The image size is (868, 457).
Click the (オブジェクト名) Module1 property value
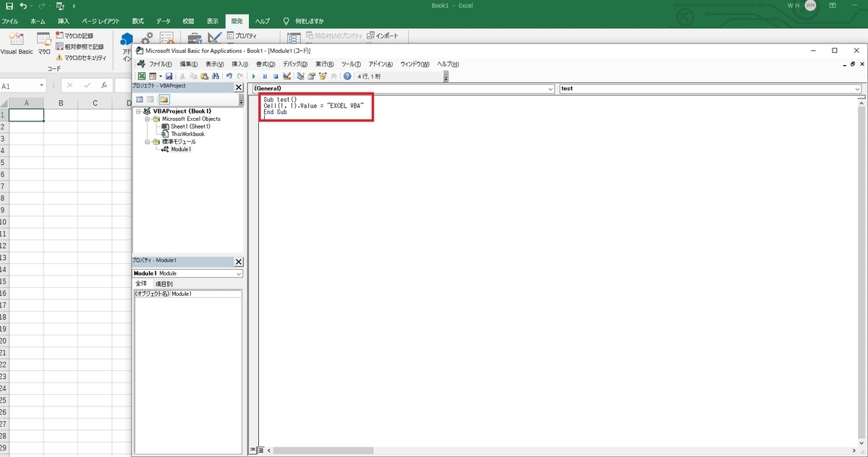[205, 294]
